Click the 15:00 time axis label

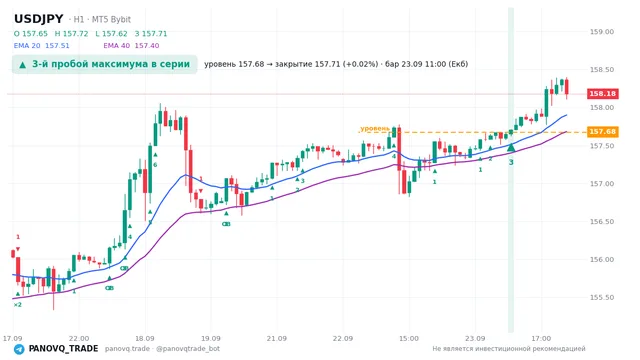pos(409,338)
